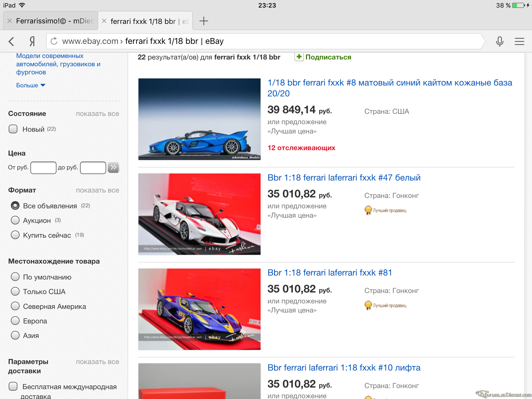The width and height of the screenshot is (532, 399).
Task: Click top seller badge on #81 listing
Action: [x=385, y=305]
